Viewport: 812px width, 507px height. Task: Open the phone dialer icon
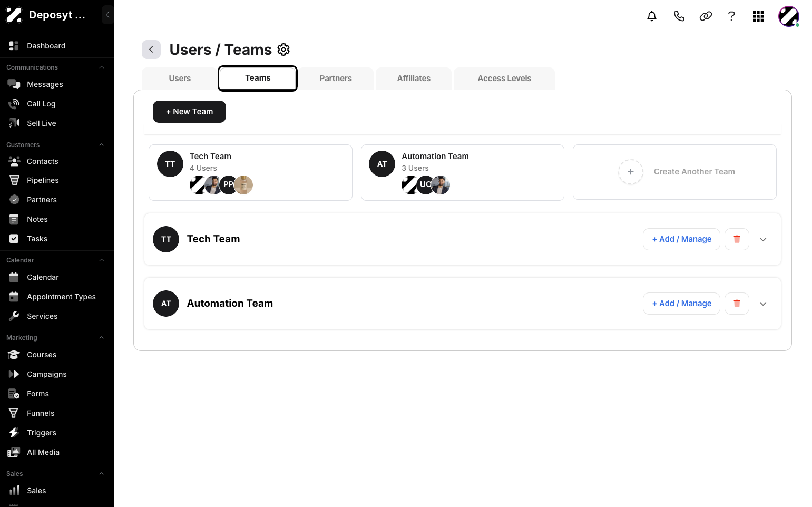(679, 16)
